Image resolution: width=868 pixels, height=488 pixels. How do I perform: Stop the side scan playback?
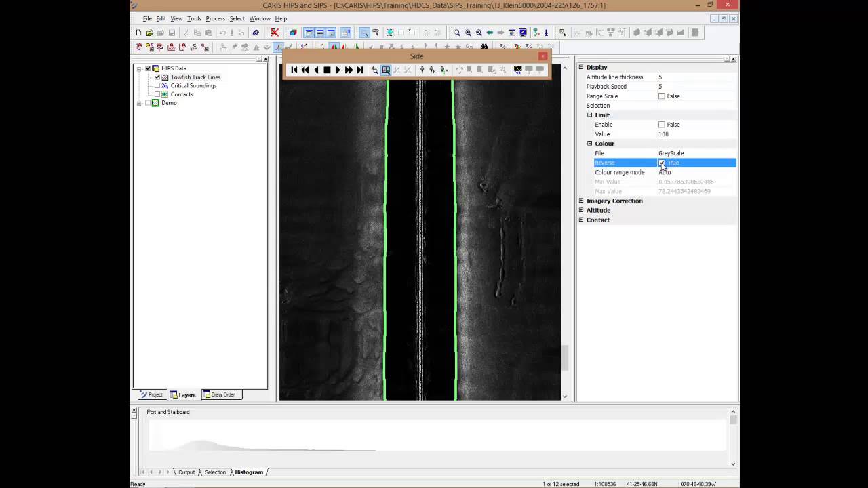327,70
